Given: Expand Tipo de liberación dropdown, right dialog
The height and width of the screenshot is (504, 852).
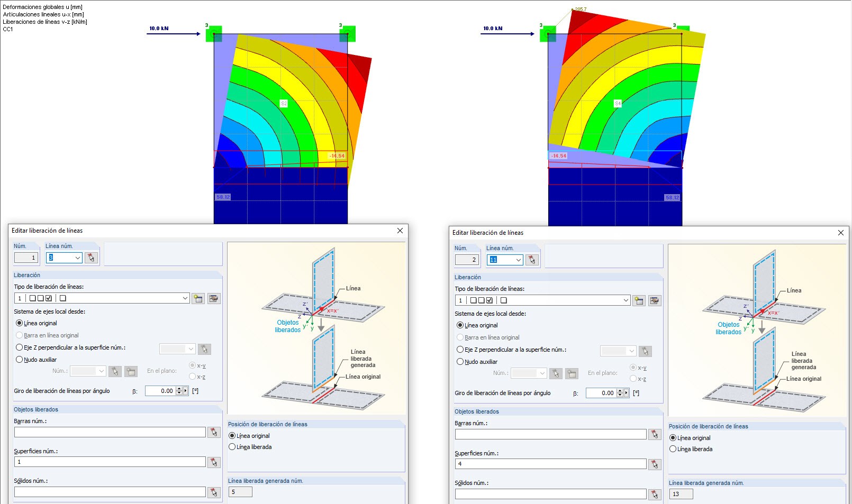Looking at the screenshot, I should coord(626,300).
